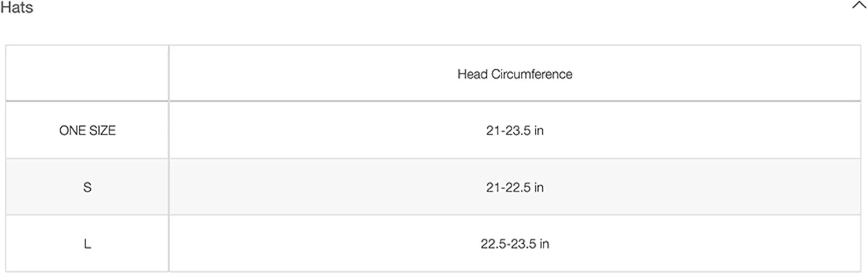Click the word 'Circumference' in the header

pos(532,74)
